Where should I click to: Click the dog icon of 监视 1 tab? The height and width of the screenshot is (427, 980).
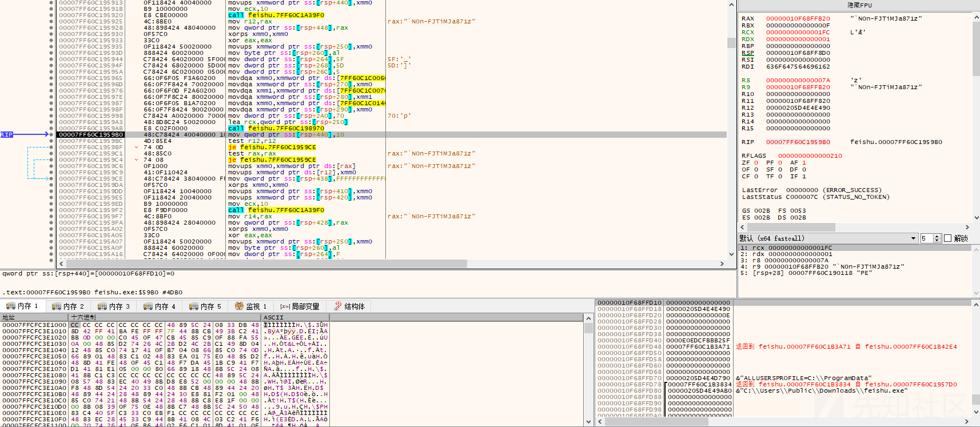click(240, 306)
